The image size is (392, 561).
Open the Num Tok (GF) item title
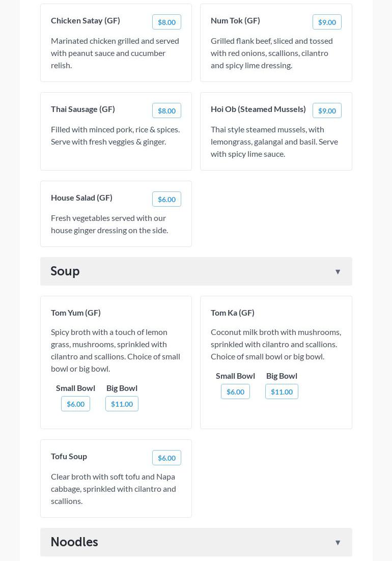[235, 20]
